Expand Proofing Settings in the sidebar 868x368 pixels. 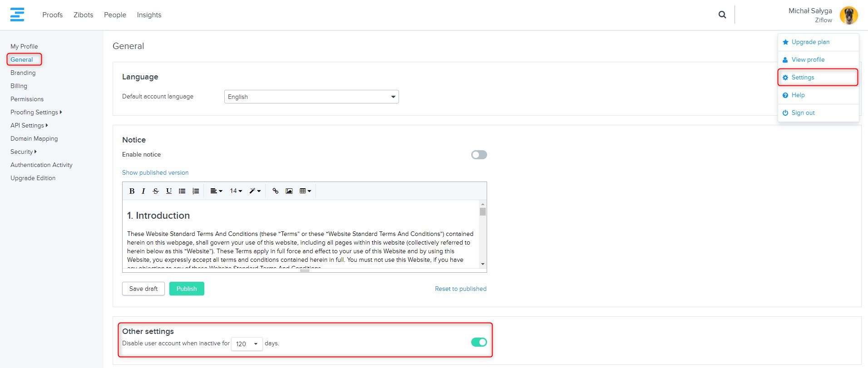pyautogui.click(x=36, y=112)
